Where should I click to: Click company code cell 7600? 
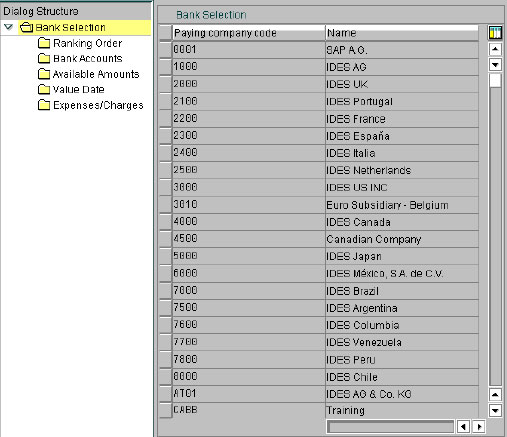pyautogui.click(x=249, y=324)
